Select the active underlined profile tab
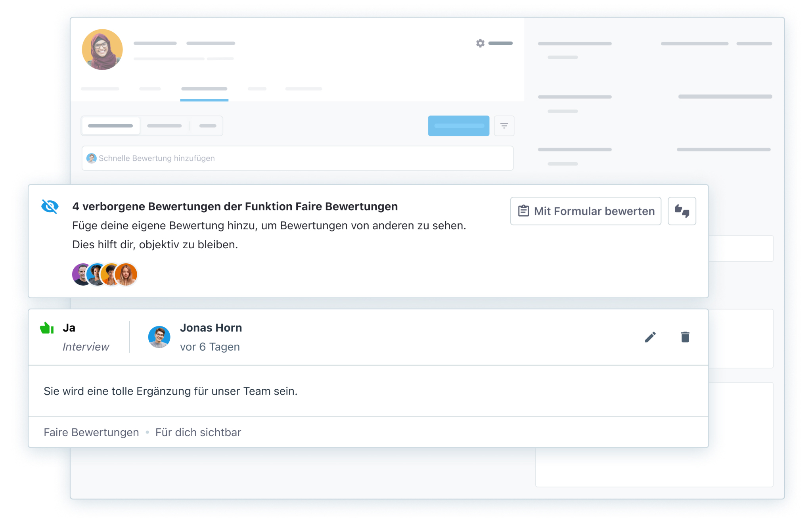Image resolution: width=812 pixels, height=518 pixels. click(x=204, y=89)
